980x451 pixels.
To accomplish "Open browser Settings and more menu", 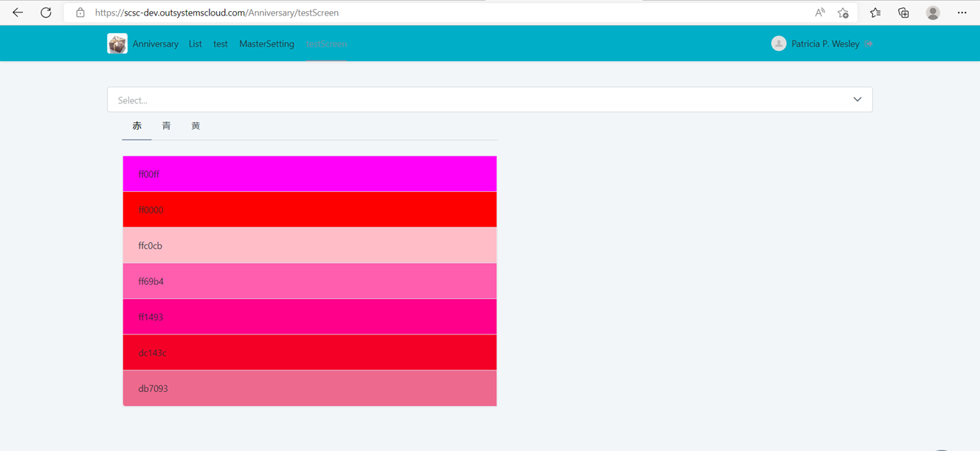I will (x=962, y=13).
